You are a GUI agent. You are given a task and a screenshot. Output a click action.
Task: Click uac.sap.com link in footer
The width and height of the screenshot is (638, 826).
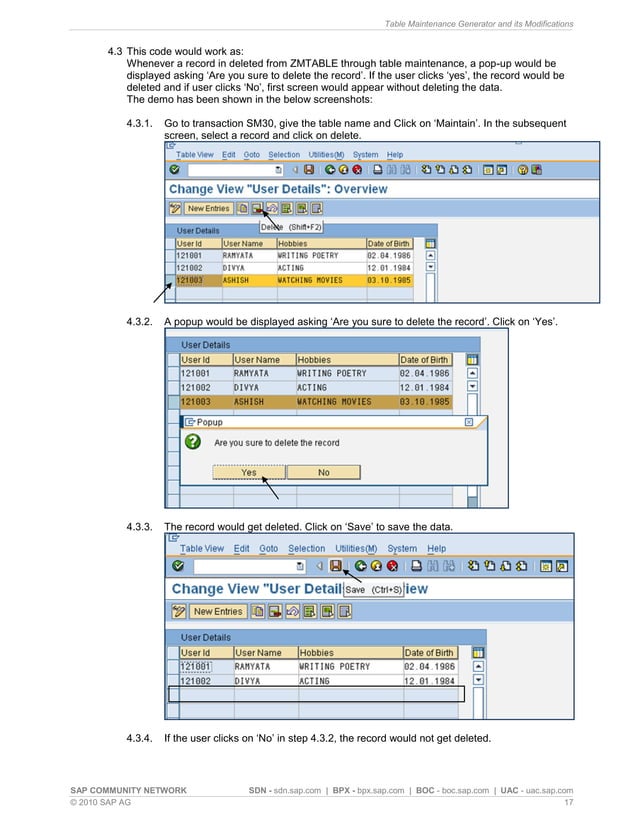[x=549, y=791]
